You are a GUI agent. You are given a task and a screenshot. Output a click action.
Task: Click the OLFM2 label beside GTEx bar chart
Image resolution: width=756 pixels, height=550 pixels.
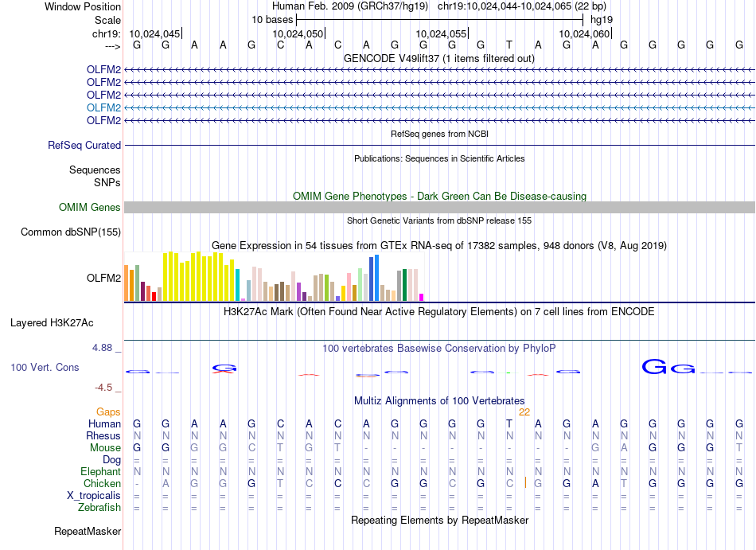tap(103, 278)
